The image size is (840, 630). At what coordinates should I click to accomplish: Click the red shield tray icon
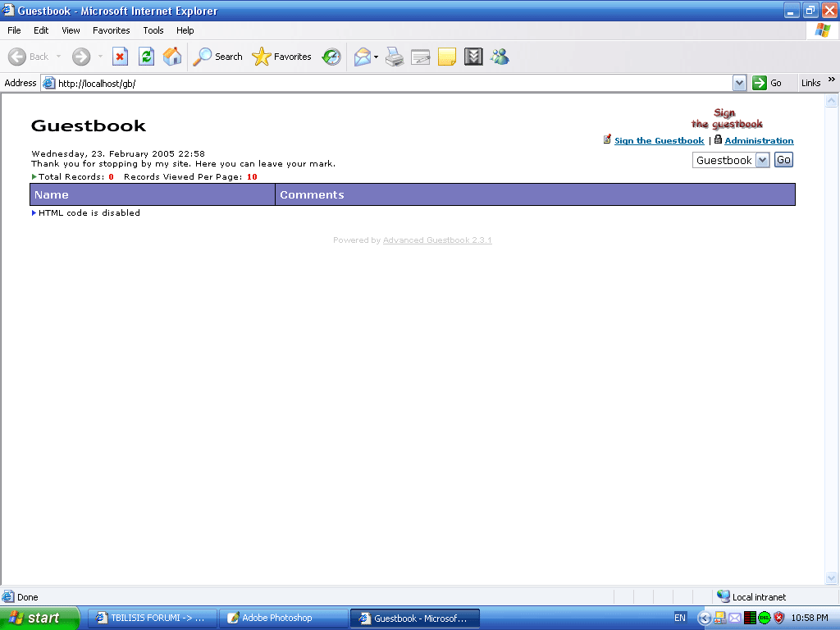779,618
